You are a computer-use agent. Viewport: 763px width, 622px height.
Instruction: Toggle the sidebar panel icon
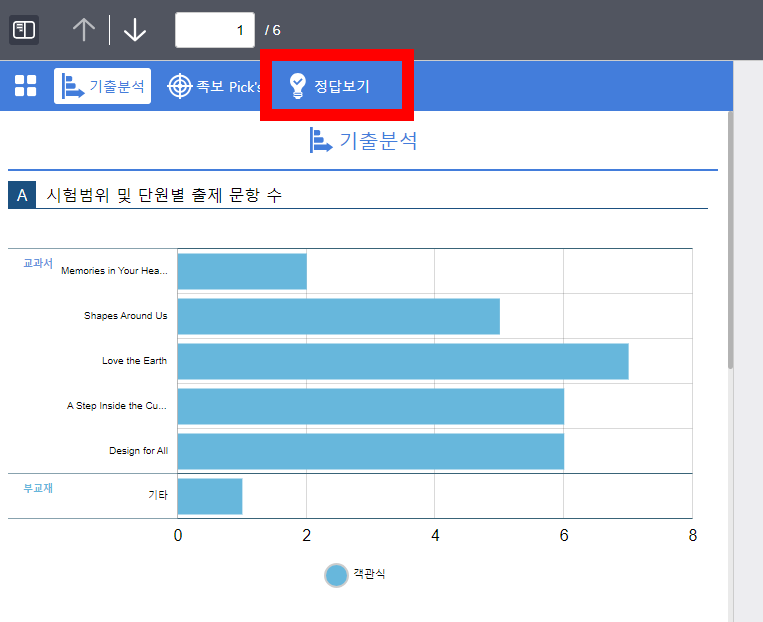click(24, 30)
